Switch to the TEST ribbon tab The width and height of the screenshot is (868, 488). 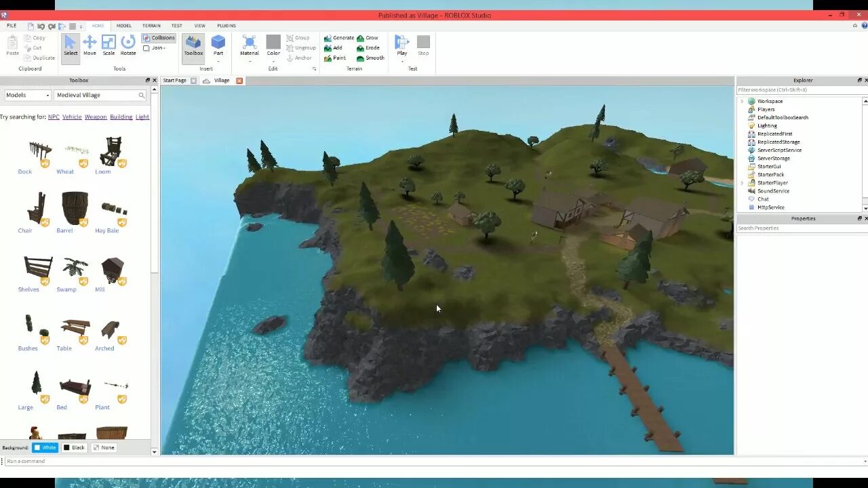(176, 26)
